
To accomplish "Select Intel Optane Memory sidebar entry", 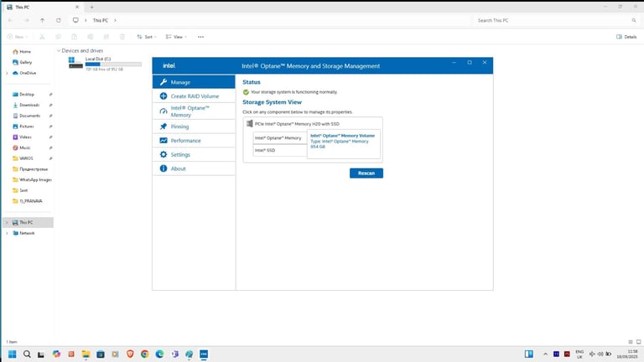I will click(194, 111).
